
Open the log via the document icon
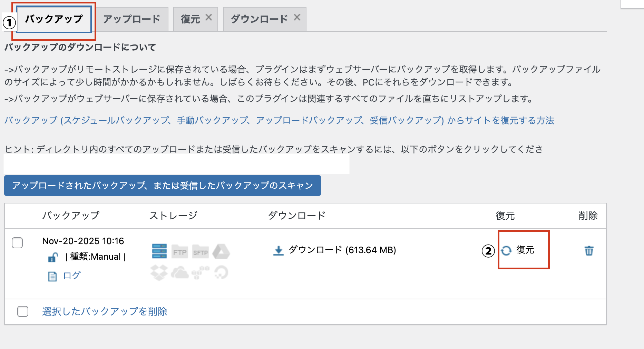pyautogui.click(x=52, y=276)
